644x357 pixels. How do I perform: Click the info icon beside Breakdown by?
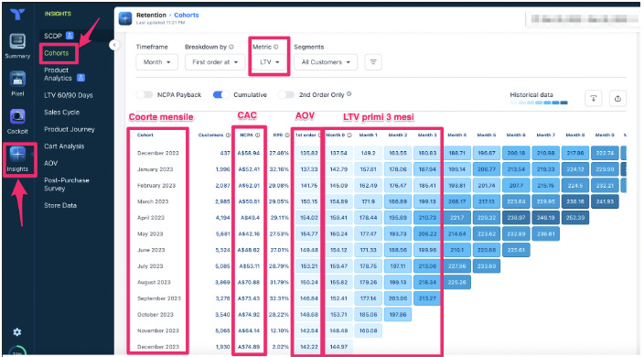pyautogui.click(x=231, y=47)
